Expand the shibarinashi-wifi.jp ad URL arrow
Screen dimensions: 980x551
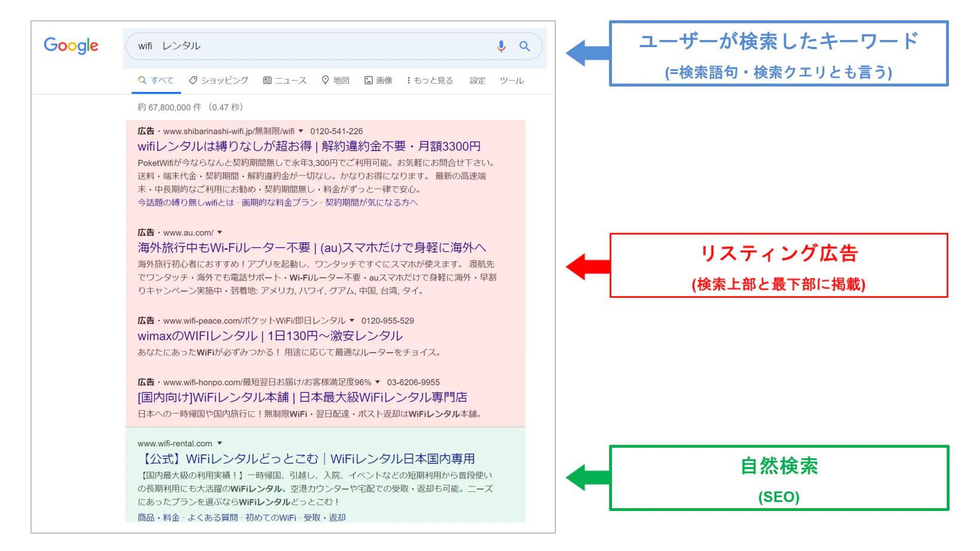click(301, 131)
